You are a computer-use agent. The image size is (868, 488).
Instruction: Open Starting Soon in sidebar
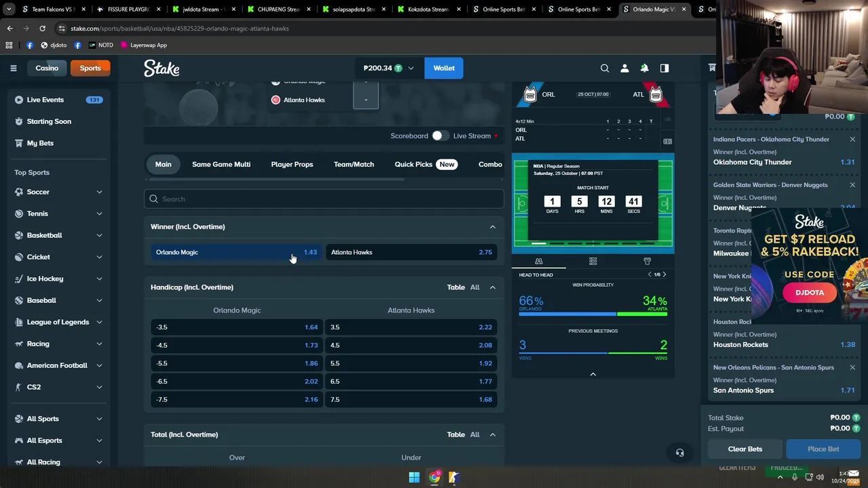[59, 121]
